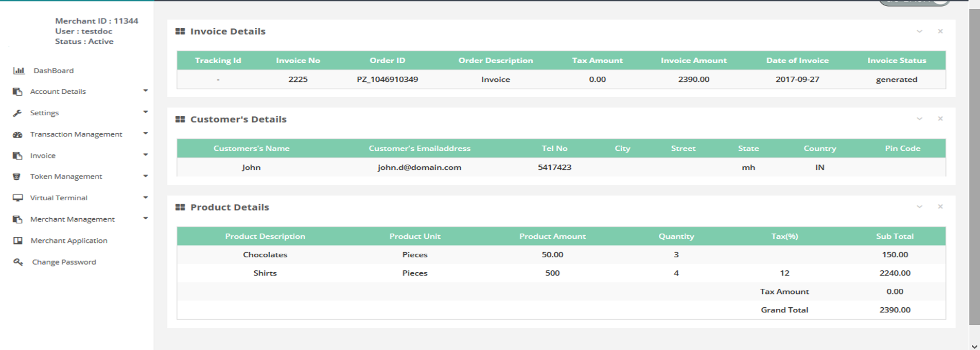This screenshot has height=350, width=980.
Task: Expand the Account Details dropdown arrow
Action: [146, 91]
